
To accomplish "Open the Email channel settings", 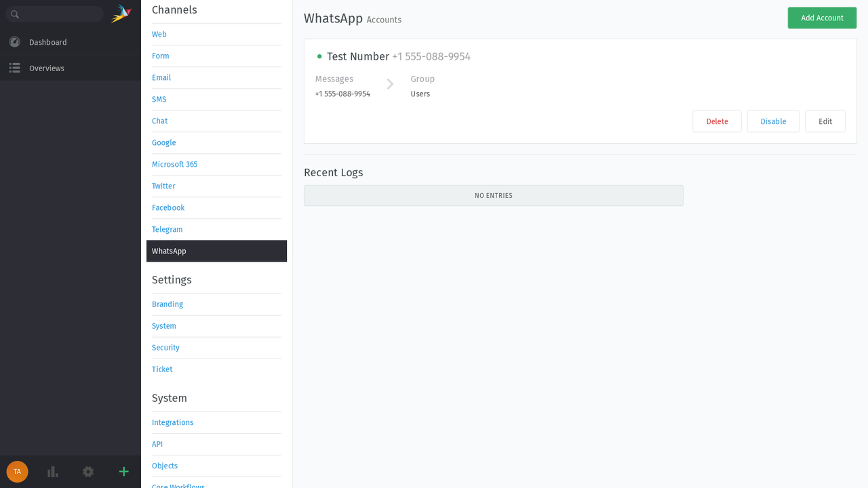I will (x=161, y=77).
